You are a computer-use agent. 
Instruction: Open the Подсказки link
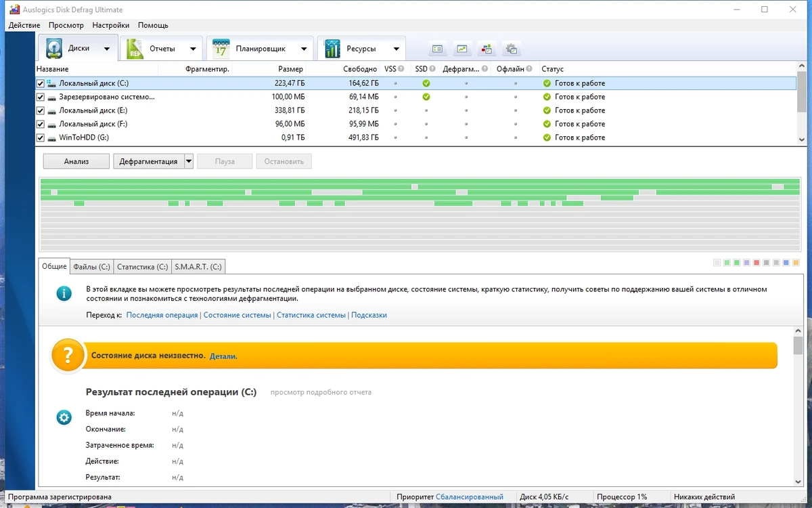click(x=369, y=315)
